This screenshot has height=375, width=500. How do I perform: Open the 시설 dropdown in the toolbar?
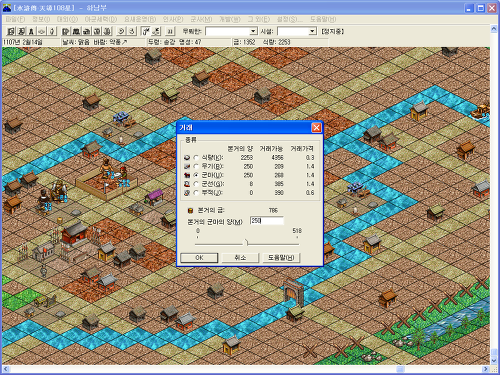[312, 31]
